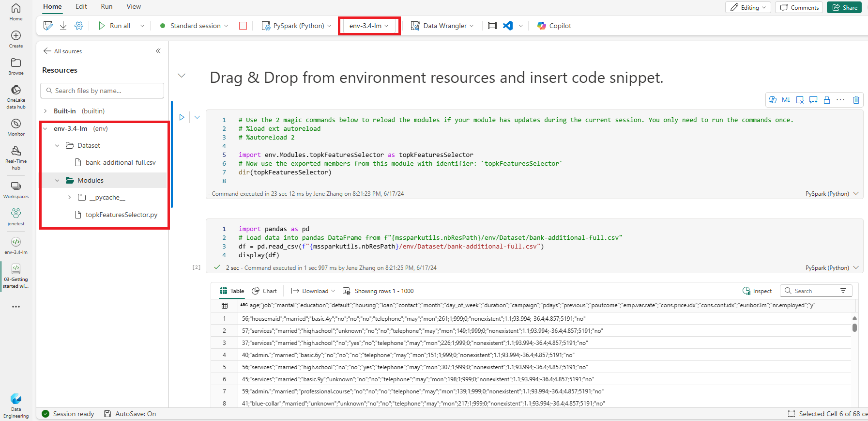Collapse the first code cell input chevron
868x421 pixels.
pos(197,117)
